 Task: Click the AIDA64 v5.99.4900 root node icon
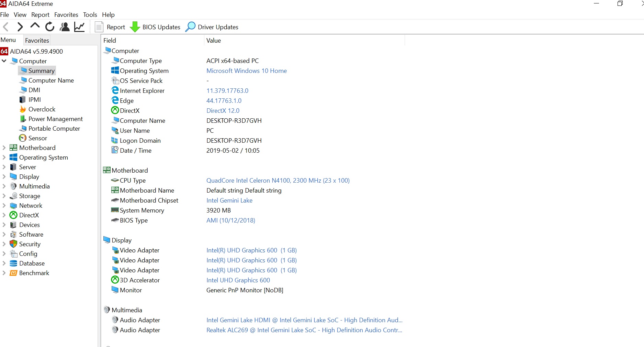[x=4, y=51]
